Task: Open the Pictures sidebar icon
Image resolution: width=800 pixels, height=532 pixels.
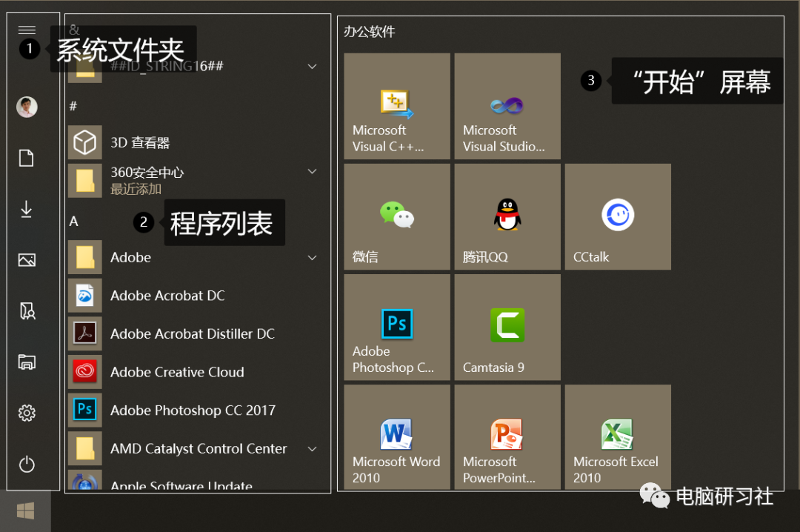Action: click(27, 260)
